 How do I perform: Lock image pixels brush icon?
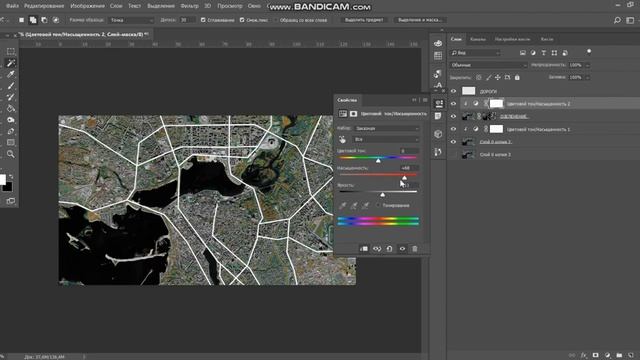489,77
